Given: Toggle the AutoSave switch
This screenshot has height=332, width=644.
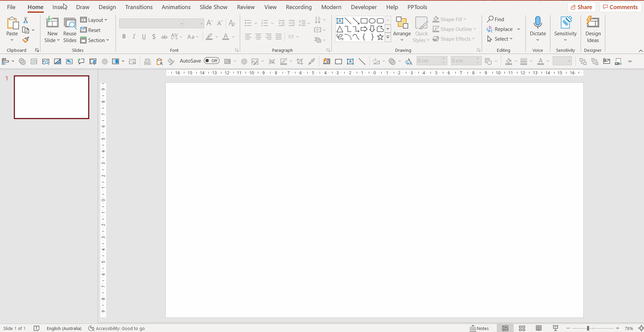Looking at the screenshot, I should [x=212, y=61].
